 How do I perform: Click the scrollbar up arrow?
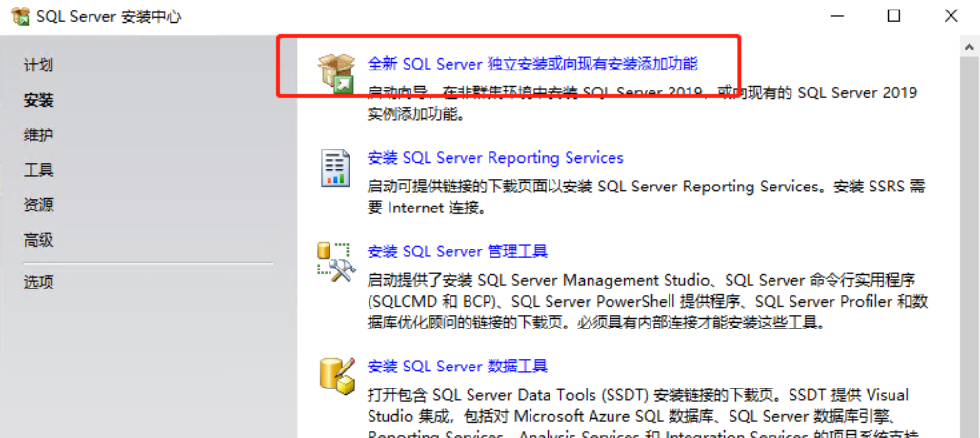coord(970,47)
